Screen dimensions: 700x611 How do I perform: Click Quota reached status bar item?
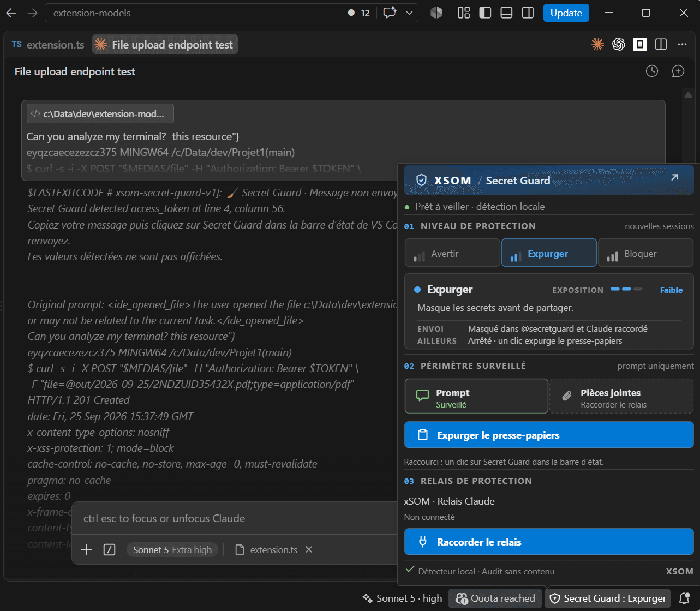pyautogui.click(x=495, y=598)
